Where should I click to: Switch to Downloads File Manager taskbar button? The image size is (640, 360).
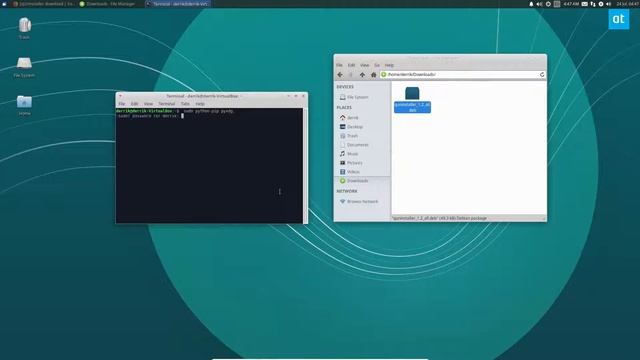point(107,4)
